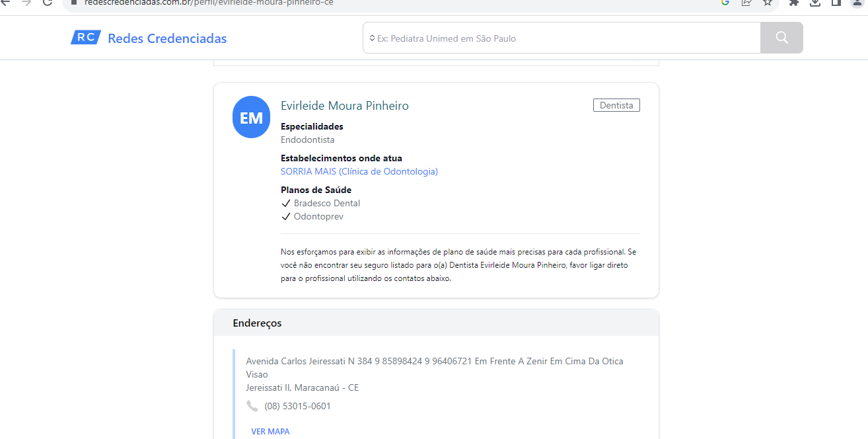Click the disclaimer paragraph starting 'Nos esforçamos'
868x439 pixels.
coord(458,265)
